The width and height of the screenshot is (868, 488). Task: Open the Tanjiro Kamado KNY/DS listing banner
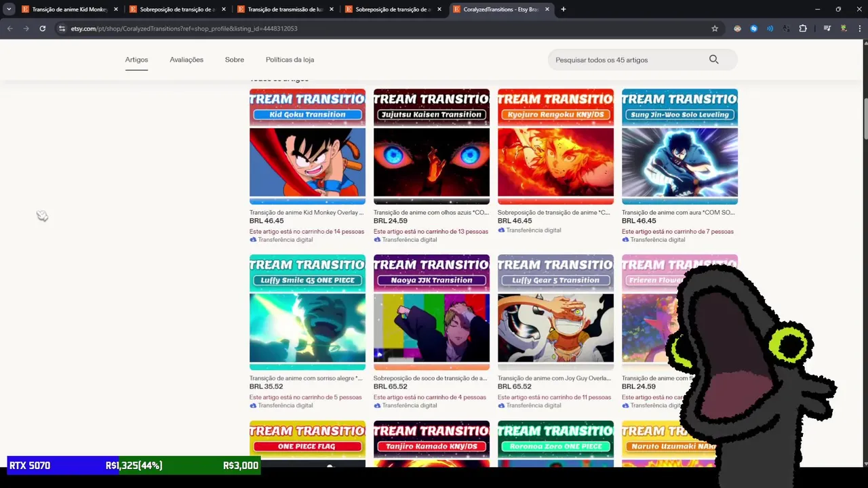[431, 444]
